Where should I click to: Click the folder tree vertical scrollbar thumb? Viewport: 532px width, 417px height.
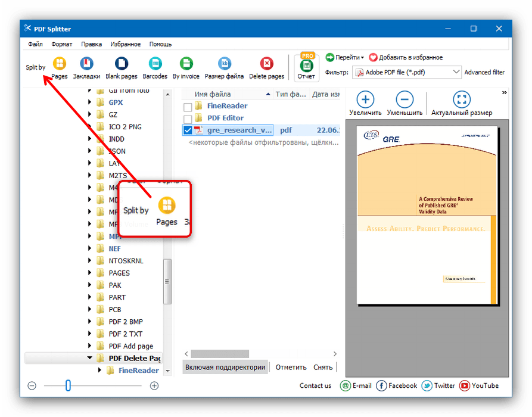pyautogui.click(x=167, y=281)
